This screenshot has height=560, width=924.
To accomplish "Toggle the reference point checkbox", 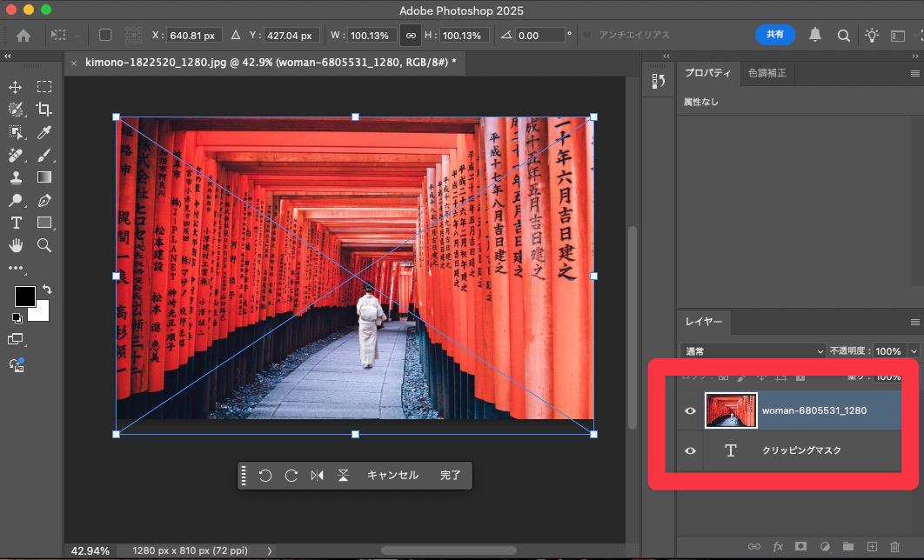I will click(105, 35).
